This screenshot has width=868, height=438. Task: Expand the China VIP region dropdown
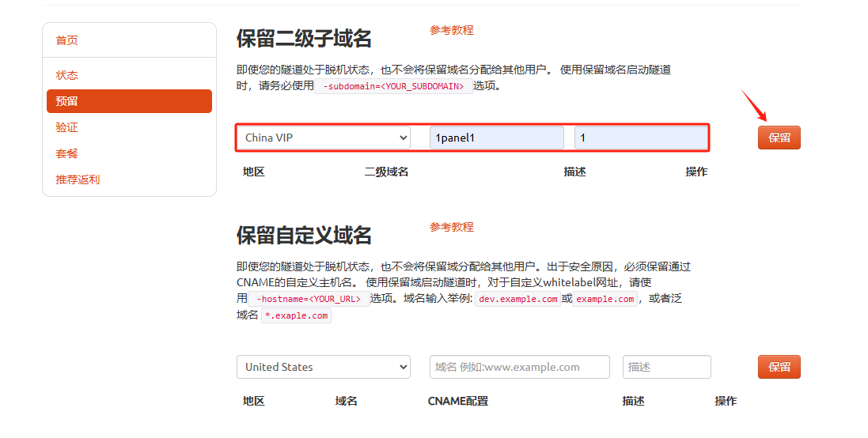(x=324, y=138)
